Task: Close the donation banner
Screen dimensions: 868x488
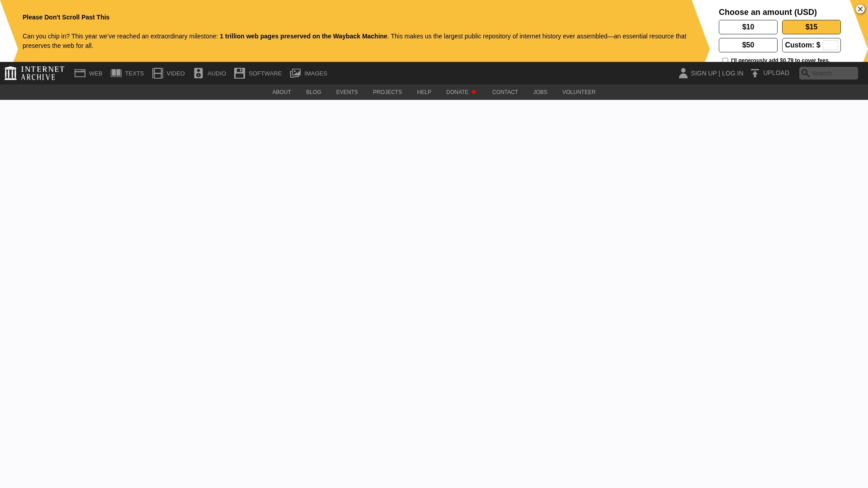Action: click(860, 9)
